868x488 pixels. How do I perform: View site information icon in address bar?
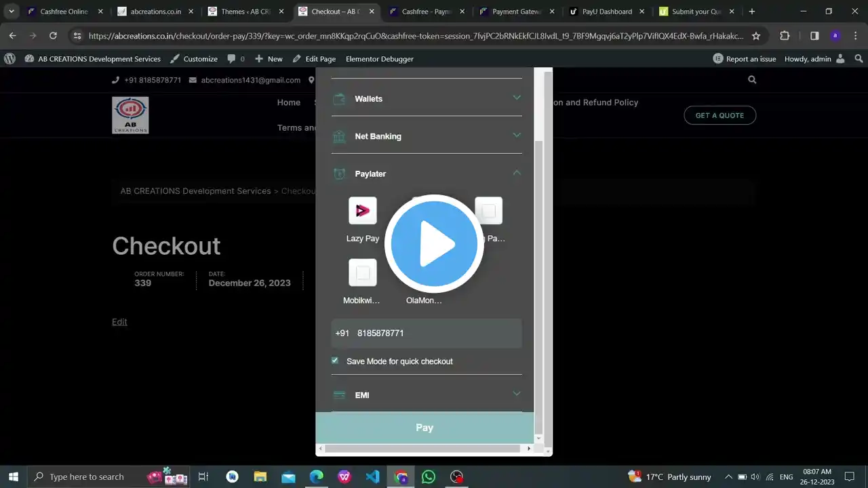point(77,36)
